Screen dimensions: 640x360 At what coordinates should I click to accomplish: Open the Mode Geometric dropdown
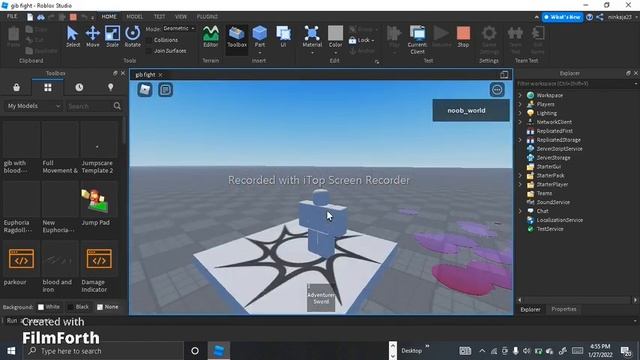point(179,29)
